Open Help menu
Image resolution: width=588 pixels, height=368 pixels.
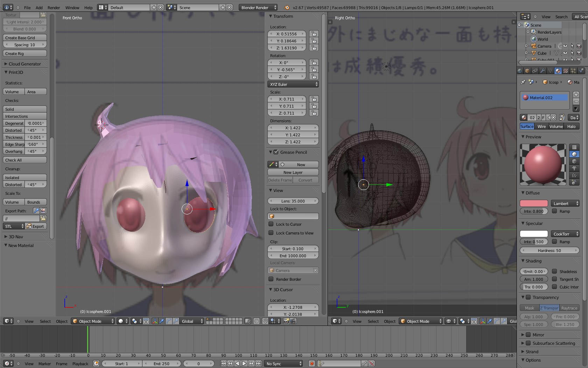(x=89, y=7)
